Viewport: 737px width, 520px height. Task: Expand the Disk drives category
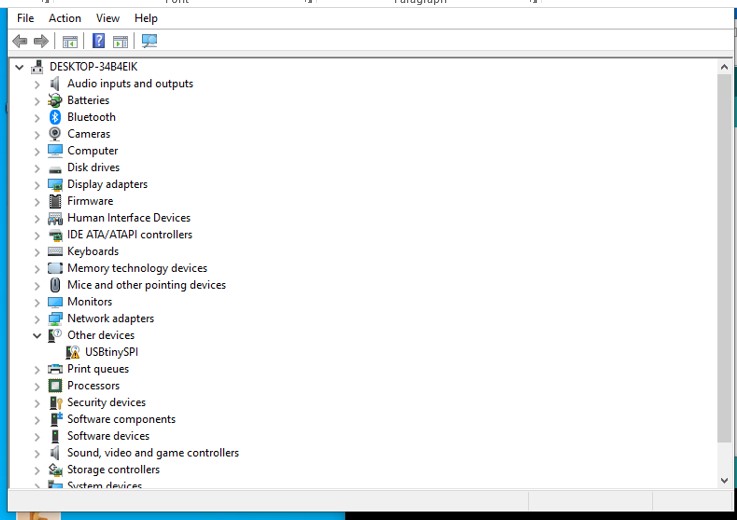click(x=37, y=168)
